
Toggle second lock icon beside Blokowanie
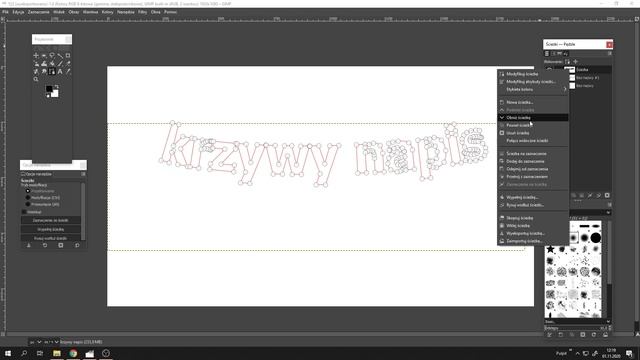(x=576, y=62)
